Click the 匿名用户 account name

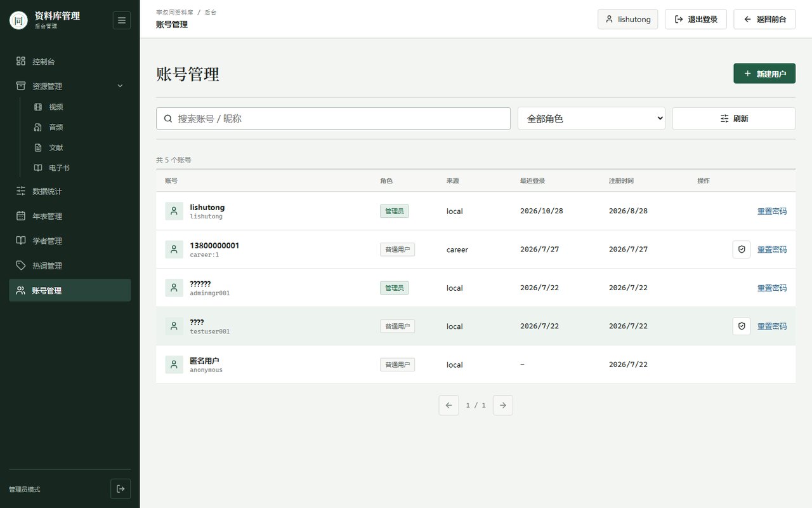pos(204,361)
